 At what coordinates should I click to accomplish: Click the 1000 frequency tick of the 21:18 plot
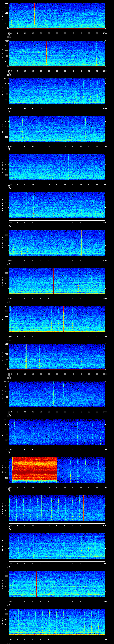[6, 79]
